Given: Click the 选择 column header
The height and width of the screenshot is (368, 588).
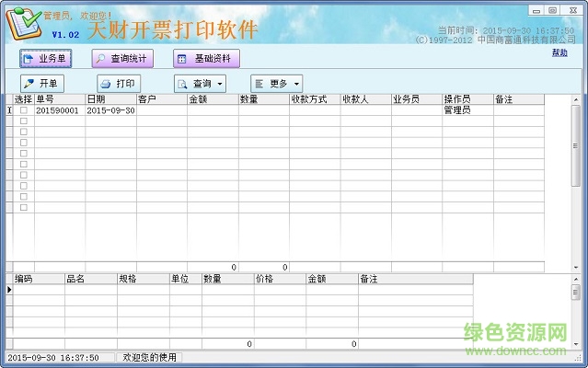Looking at the screenshot, I should [24, 99].
